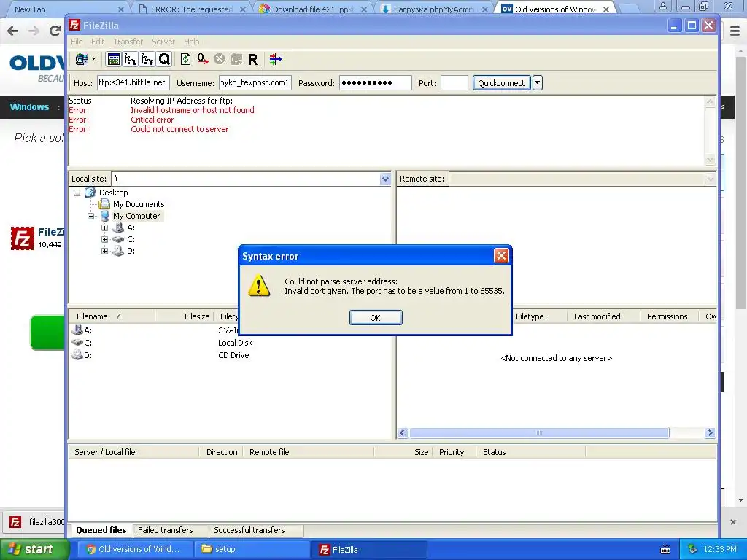
Task: Click the warning icon in the dialog
Action: 259,286
